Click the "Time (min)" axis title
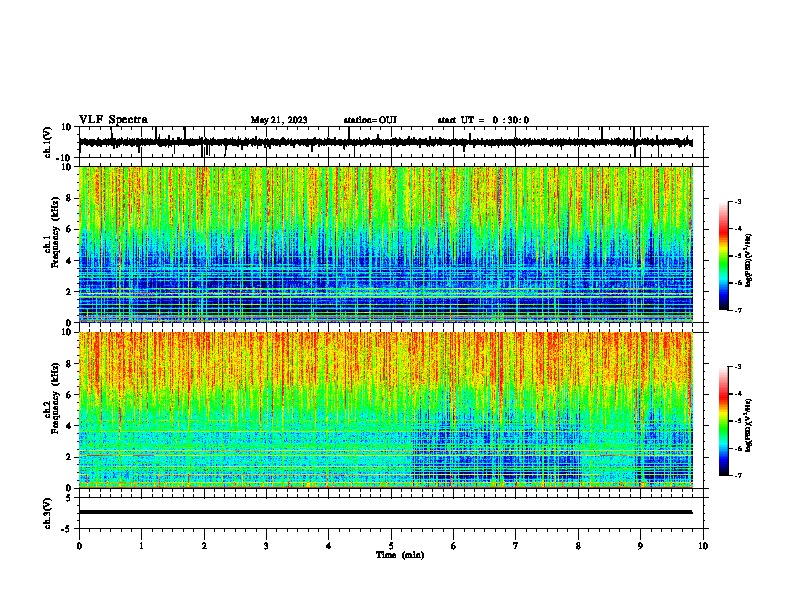 [x=400, y=555]
